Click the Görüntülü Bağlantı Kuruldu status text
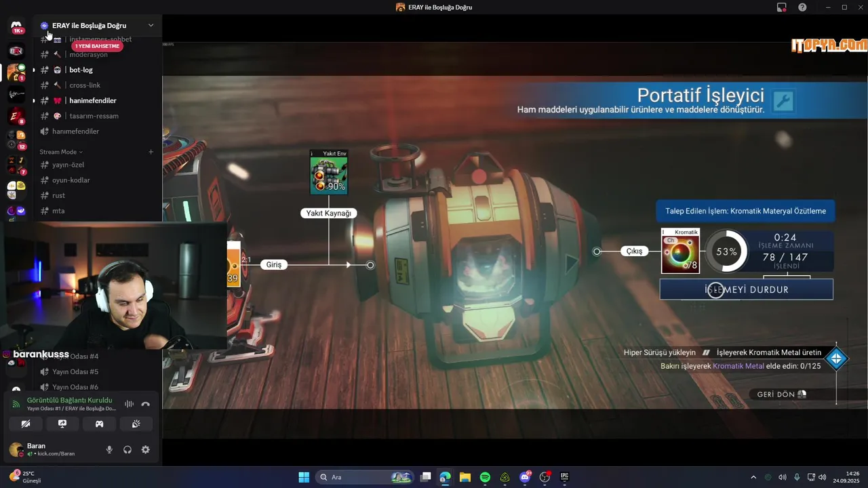 (69, 400)
